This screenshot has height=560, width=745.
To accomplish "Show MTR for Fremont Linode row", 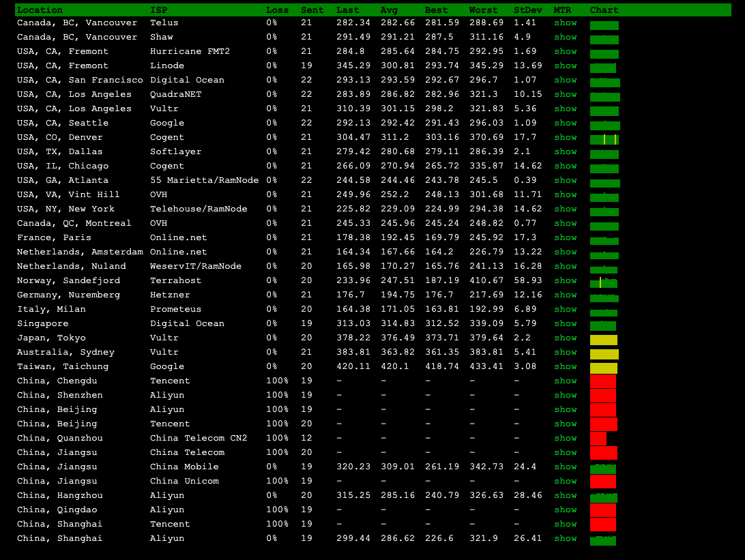I will 566,65.
